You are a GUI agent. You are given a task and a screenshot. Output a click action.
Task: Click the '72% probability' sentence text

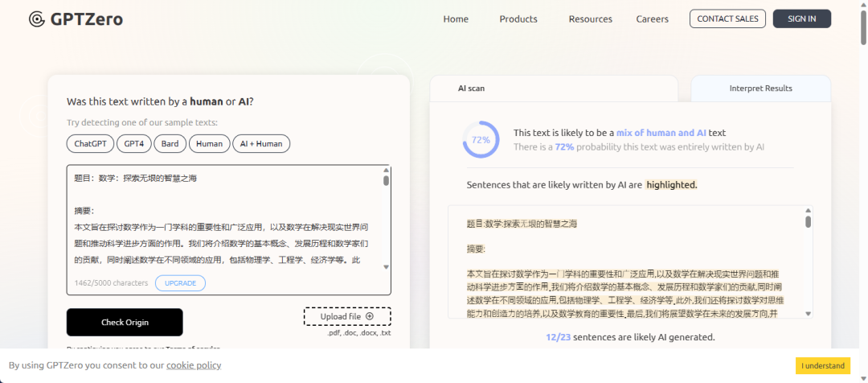click(639, 147)
